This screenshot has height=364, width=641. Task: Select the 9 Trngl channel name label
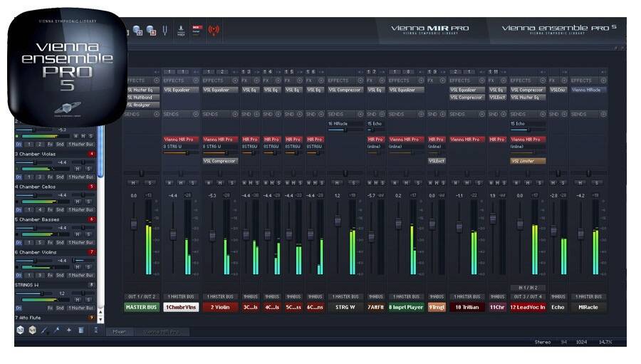pos(436,307)
